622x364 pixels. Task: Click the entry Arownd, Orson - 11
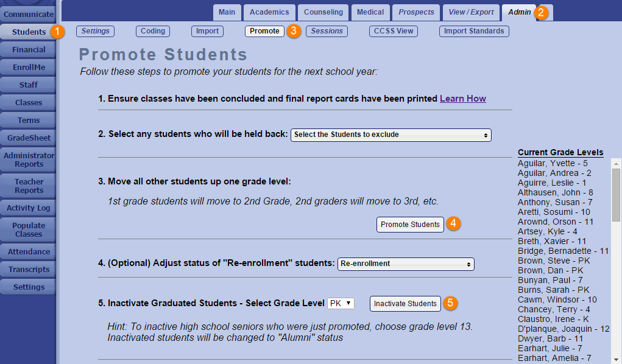[x=556, y=222]
